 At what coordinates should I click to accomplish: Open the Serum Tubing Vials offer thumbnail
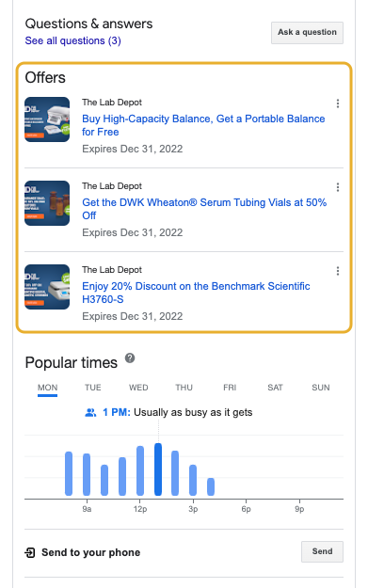[x=47, y=203]
